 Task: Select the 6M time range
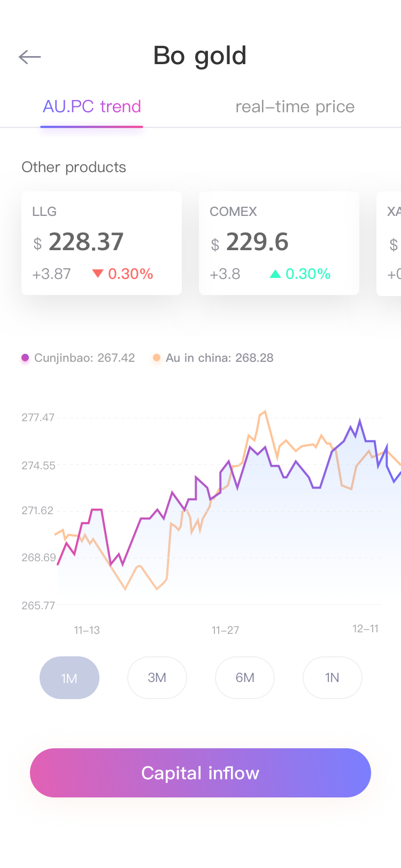[245, 678]
